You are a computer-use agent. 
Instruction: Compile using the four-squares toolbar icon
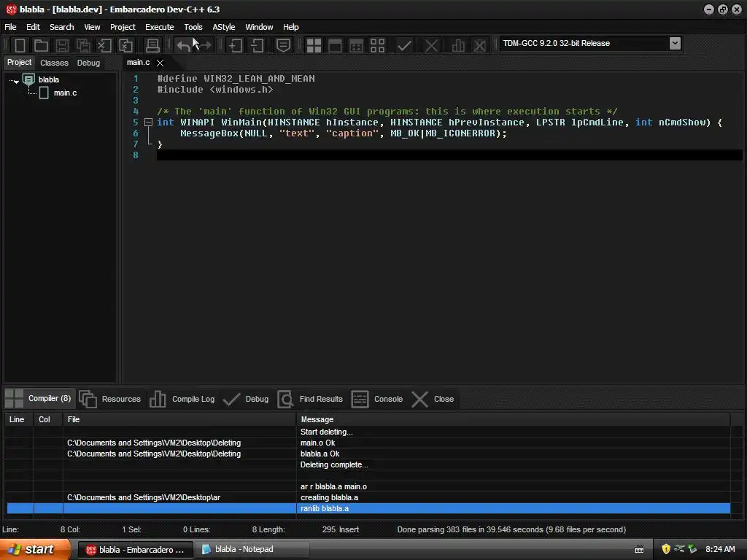pyautogui.click(x=314, y=45)
